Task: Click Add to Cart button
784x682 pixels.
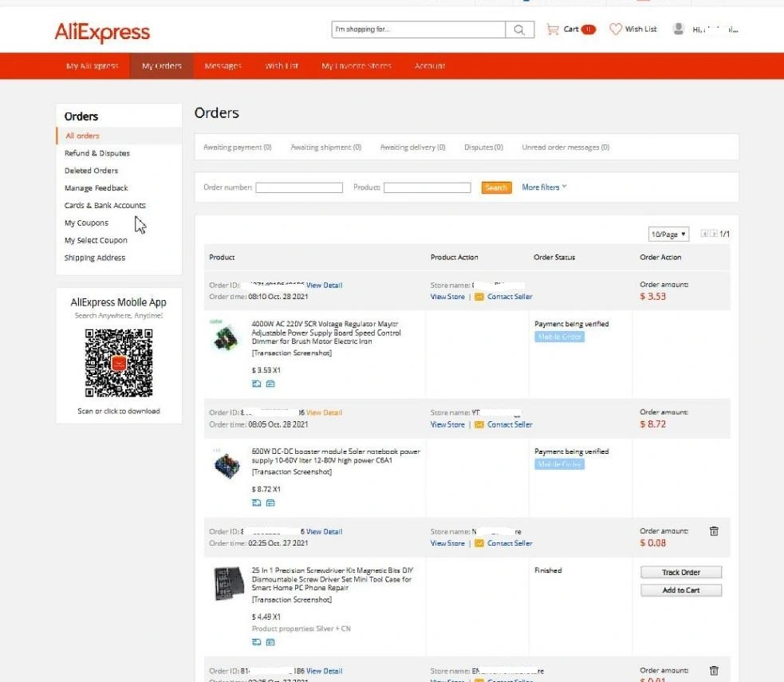Action: point(681,590)
